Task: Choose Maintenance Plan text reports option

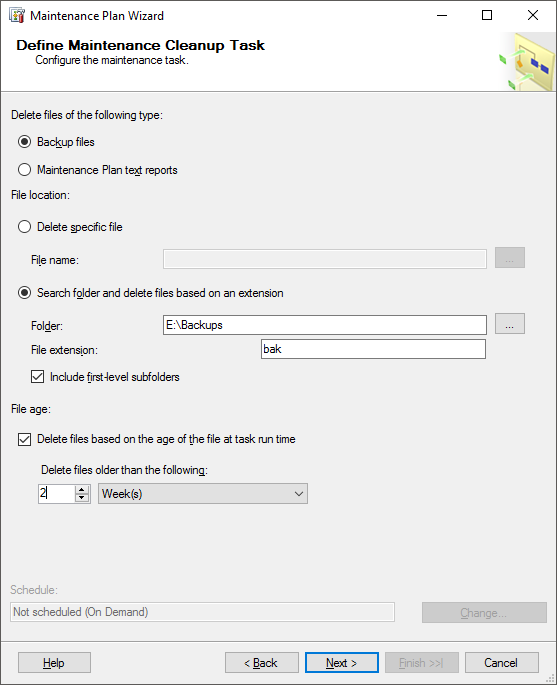Action: coord(24,170)
